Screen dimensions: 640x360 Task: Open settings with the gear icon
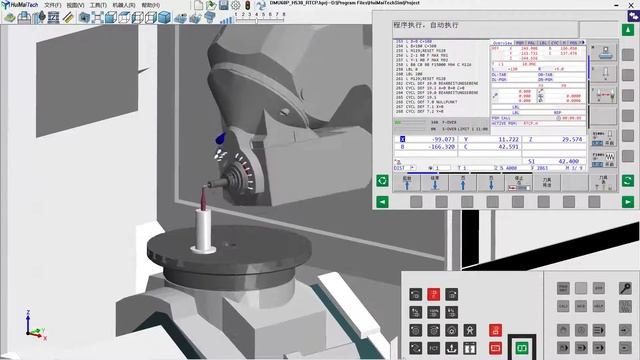236,5
